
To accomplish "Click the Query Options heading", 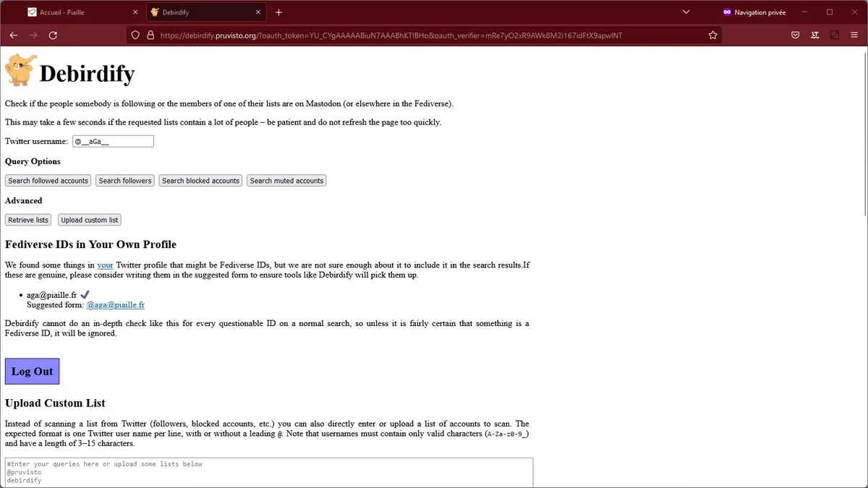I will coord(33,161).
